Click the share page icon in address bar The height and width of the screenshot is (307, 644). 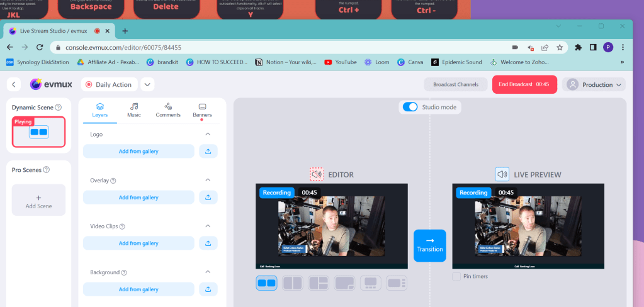(x=545, y=47)
